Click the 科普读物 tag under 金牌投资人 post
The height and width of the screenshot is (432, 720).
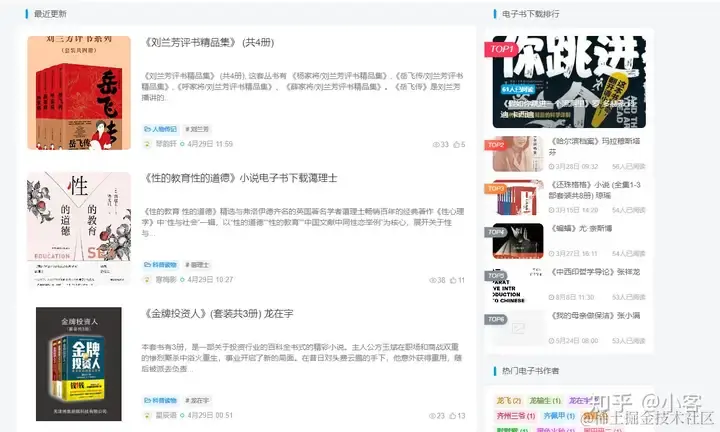coord(160,401)
